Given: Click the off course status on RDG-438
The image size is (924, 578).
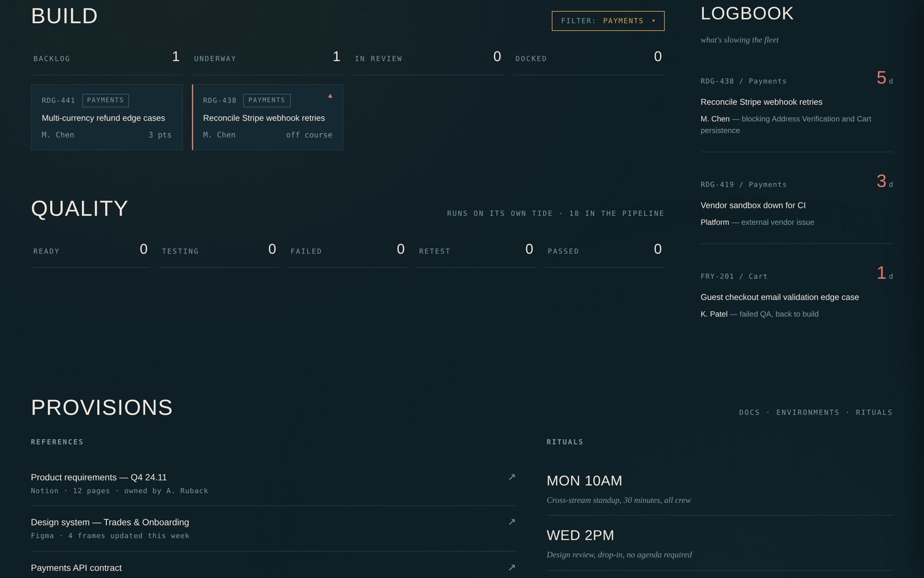Looking at the screenshot, I should [309, 135].
